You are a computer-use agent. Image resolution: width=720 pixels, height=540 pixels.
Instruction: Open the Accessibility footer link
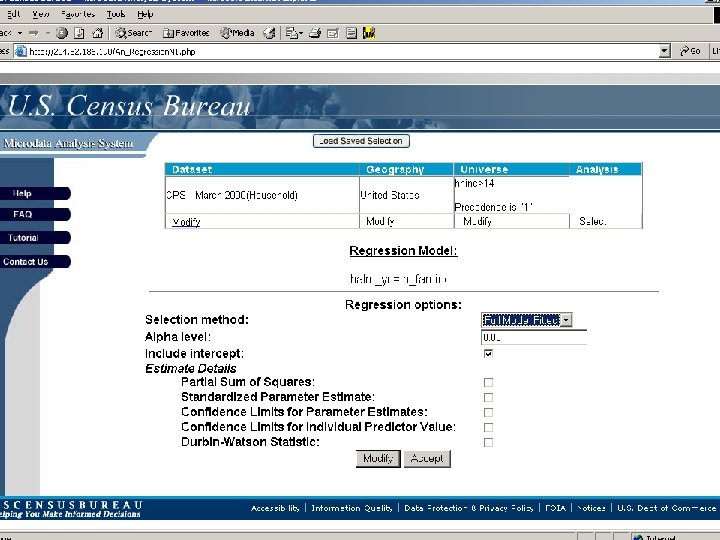pos(275,508)
